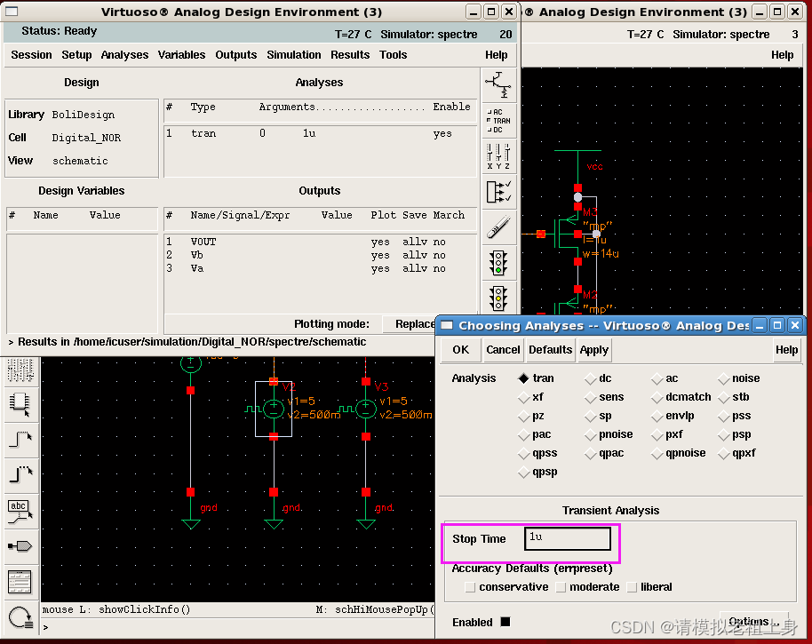Click the Defaults button
The height and width of the screenshot is (644, 812).
click(x=551, y=350)
